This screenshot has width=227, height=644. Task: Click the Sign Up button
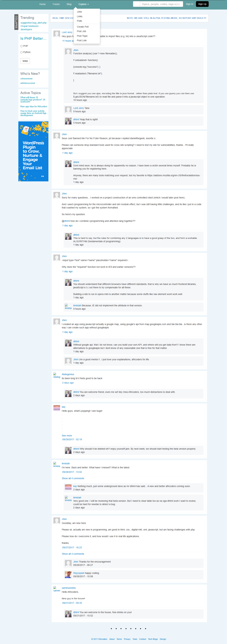click(x=202, y=4)
